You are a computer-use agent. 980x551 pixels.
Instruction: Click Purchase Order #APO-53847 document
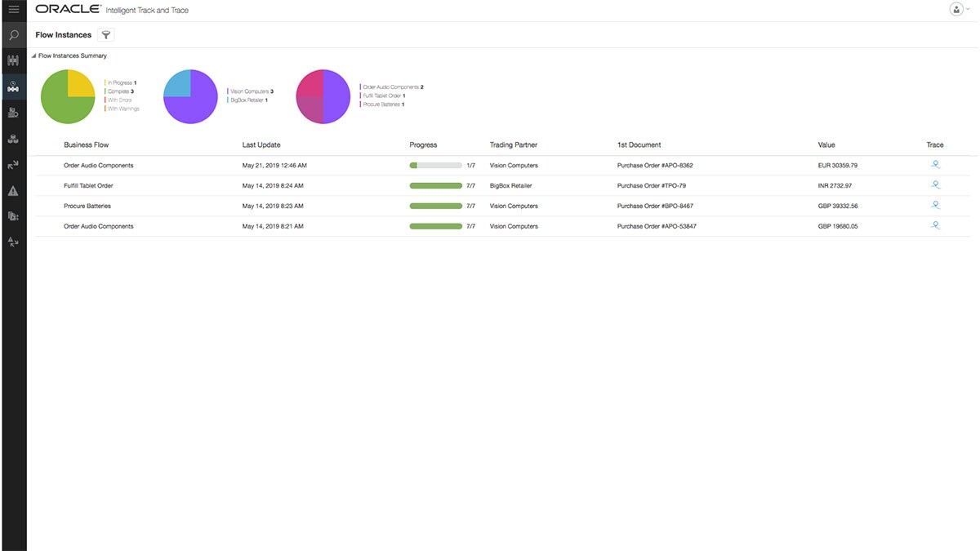click(x=657, y=226)
